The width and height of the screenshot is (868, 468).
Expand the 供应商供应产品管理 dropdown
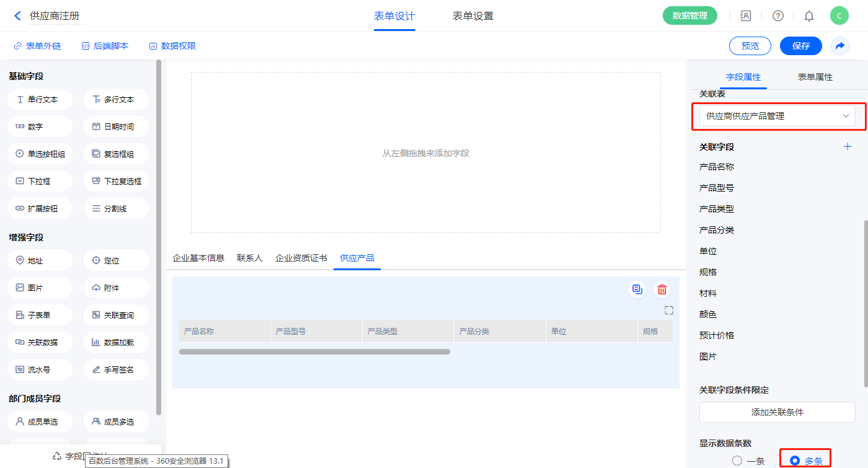click(777, 116)
